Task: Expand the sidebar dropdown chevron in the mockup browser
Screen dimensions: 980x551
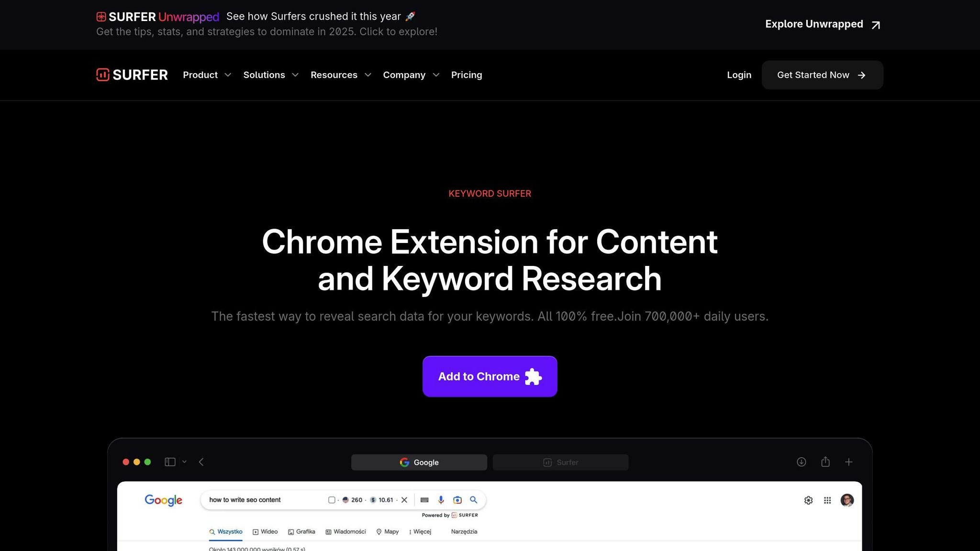Action: click(184, 462)
